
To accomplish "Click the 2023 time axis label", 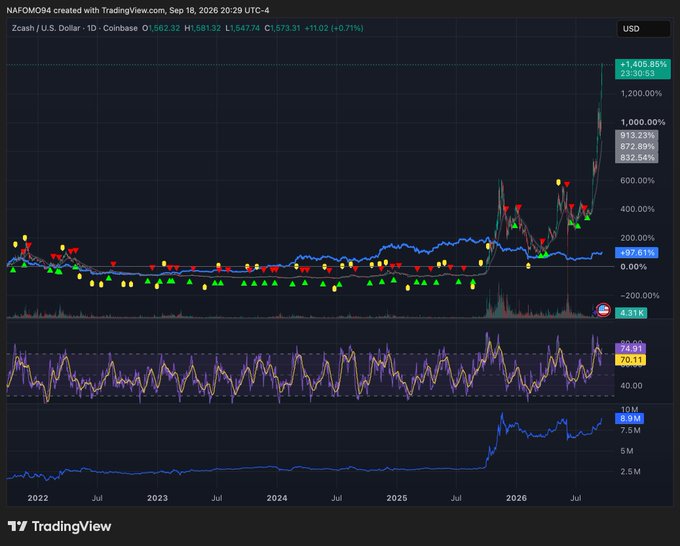I will tap(157, 498).
